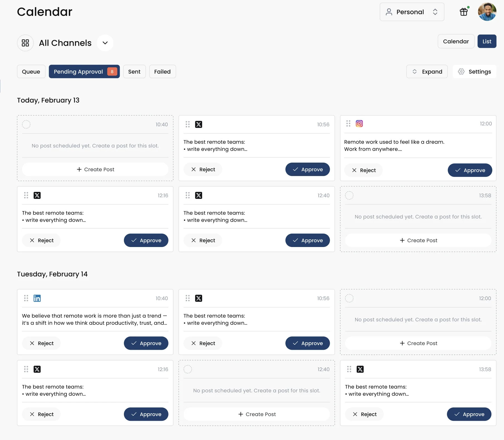Reject Tuesday's 10:56 X post
The height and width of the screenshot is (440, 504).
pyautogui.click(x=203, y=343)
